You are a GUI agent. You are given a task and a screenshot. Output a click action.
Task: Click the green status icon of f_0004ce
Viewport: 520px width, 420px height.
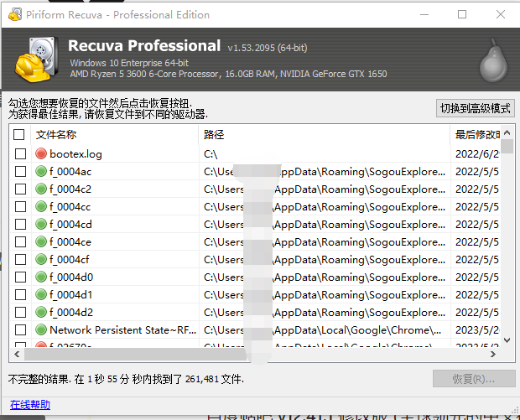41,241
